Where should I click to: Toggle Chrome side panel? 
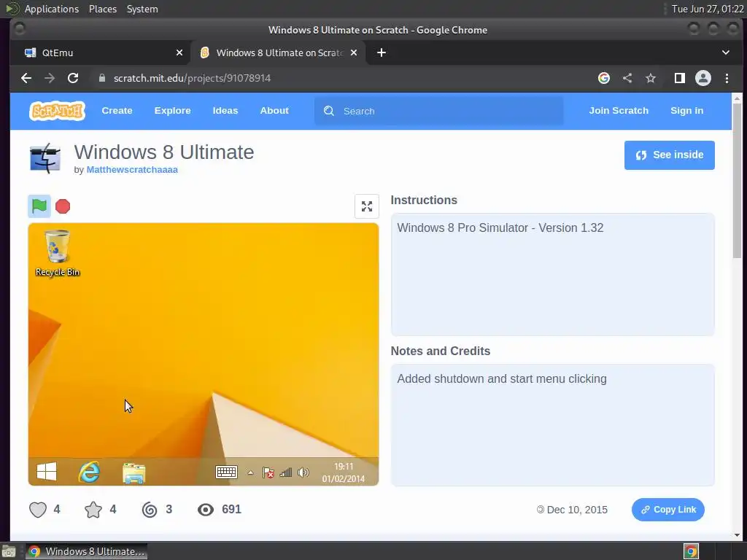pyautogui.click(x=679, y=78)
